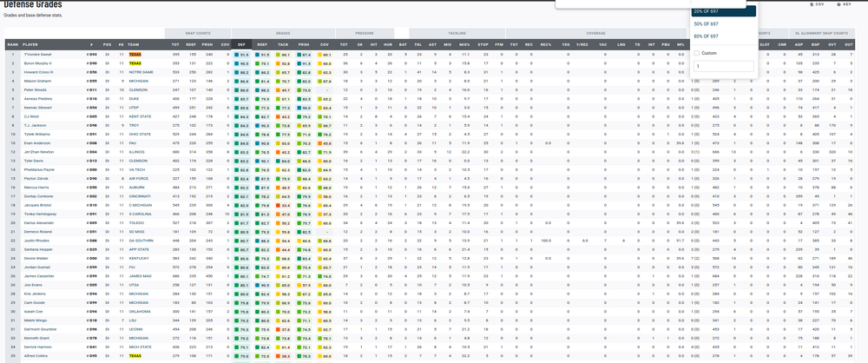Image resolution: width=868 pixels, height=363 pixels.
Task: Click the custom snap count input field
Action: (723, 66)
